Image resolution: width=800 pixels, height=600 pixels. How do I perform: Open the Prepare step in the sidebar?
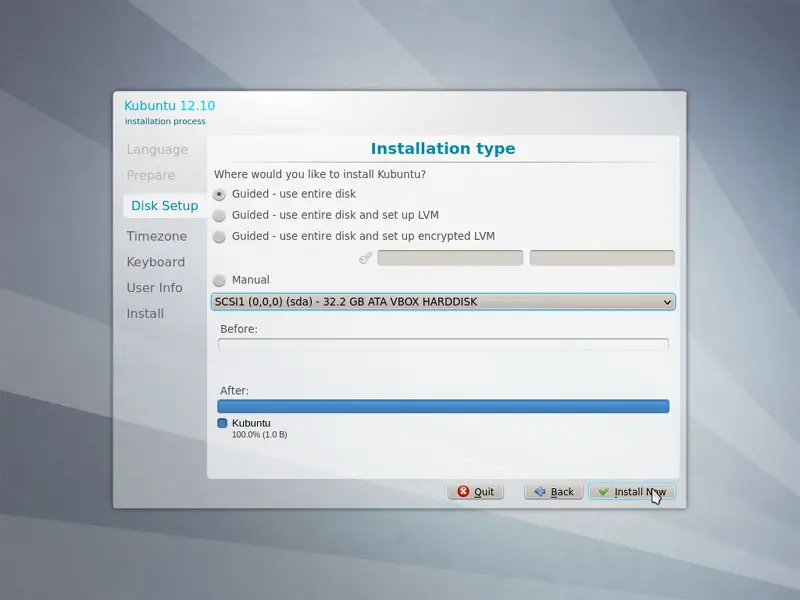click(151, 176)
